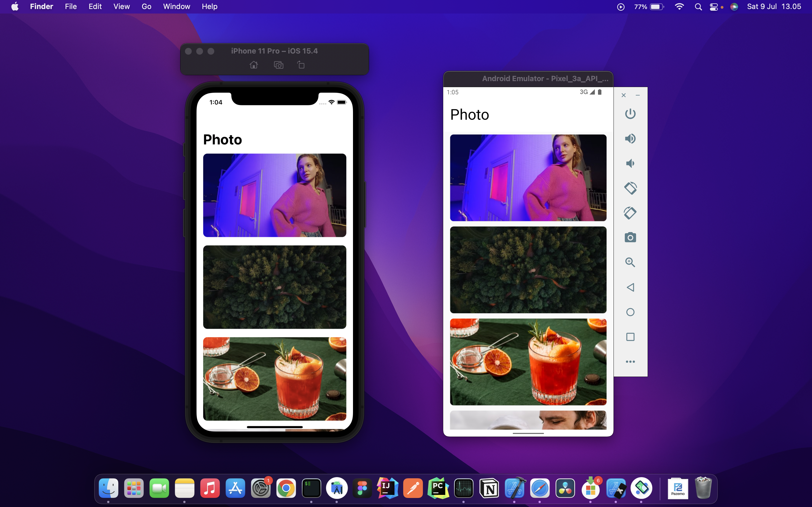Click iOS simulator screenshot toolbar button
Image resolution: width=812 pixels, height=507 pixels.
coord(279,65)
